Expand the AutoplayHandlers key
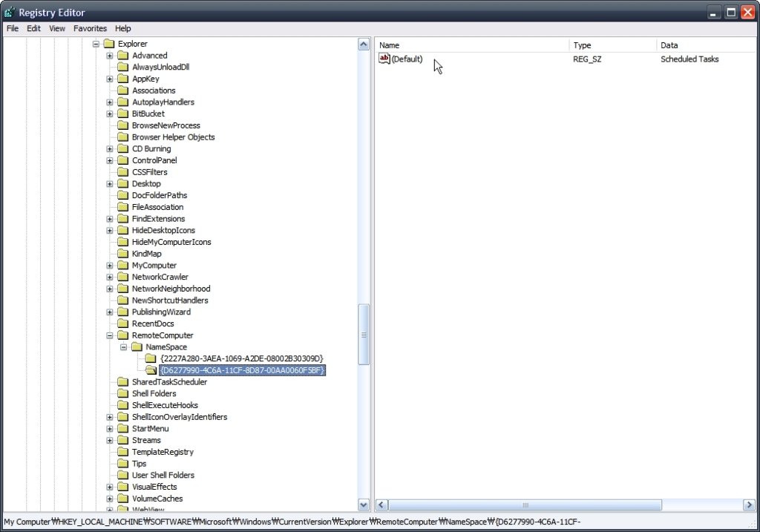 (x=110, y=102)
